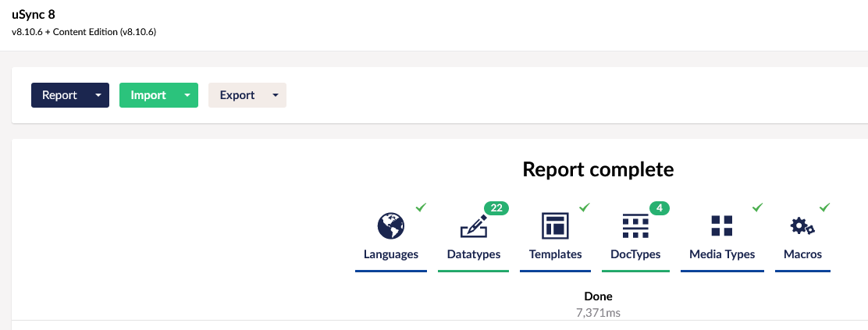Click the green checkmark above Macros
The height and width of the screenshot is (330, 868).
(825, 207)
